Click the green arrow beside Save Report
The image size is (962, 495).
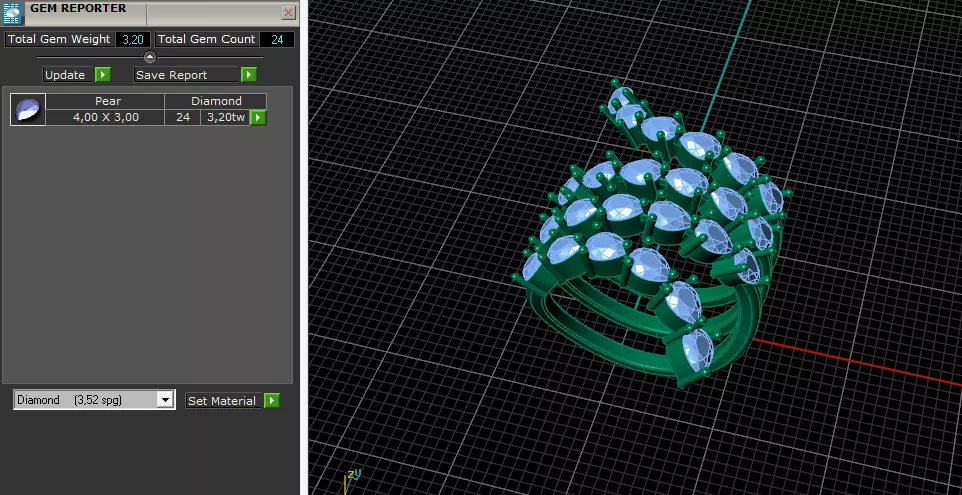[248, 75]
